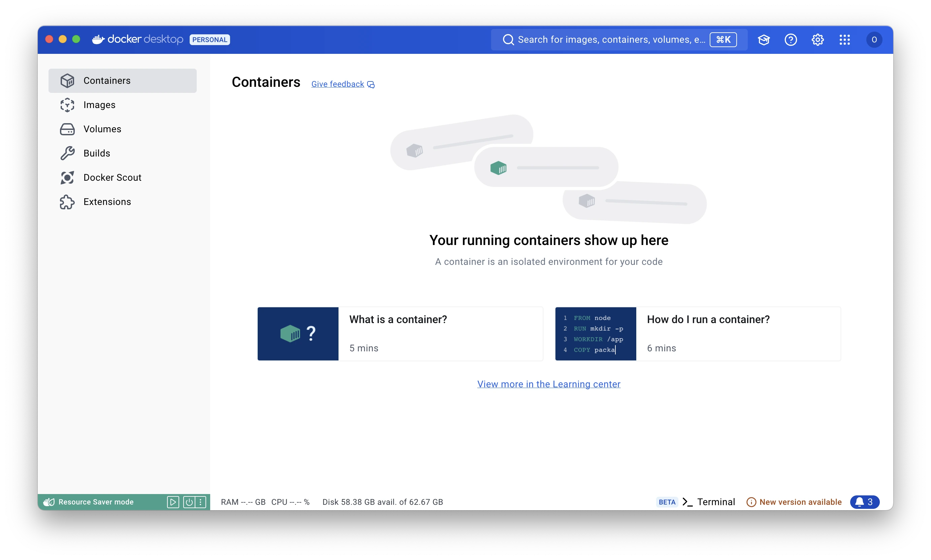This screenshot has height=560, width=931.
Task: Click the start engine play button
Action: pyautogui.click(x=172, y=502)
